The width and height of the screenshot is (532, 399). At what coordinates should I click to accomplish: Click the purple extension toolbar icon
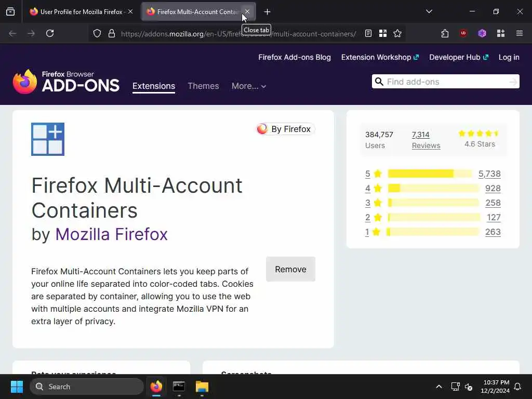coord(482,33)
